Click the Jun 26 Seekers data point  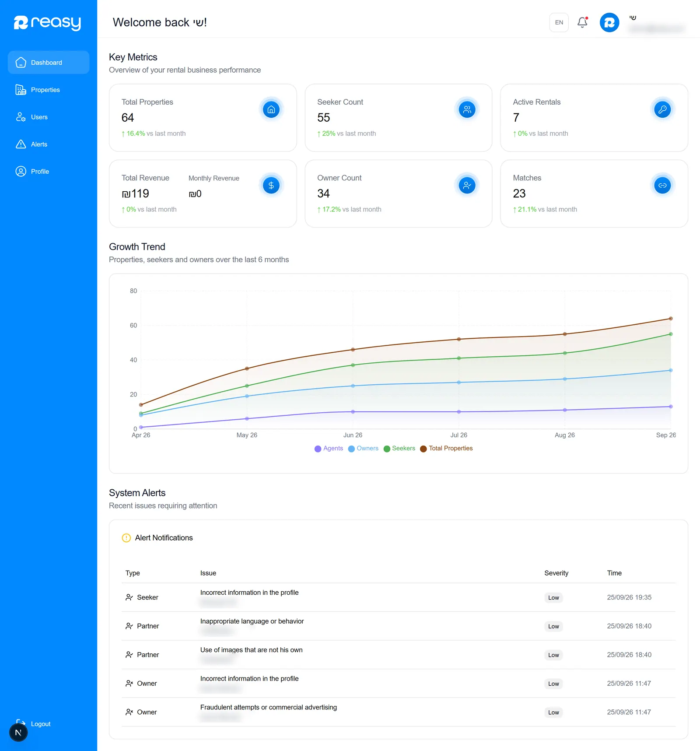click(353, 365)
